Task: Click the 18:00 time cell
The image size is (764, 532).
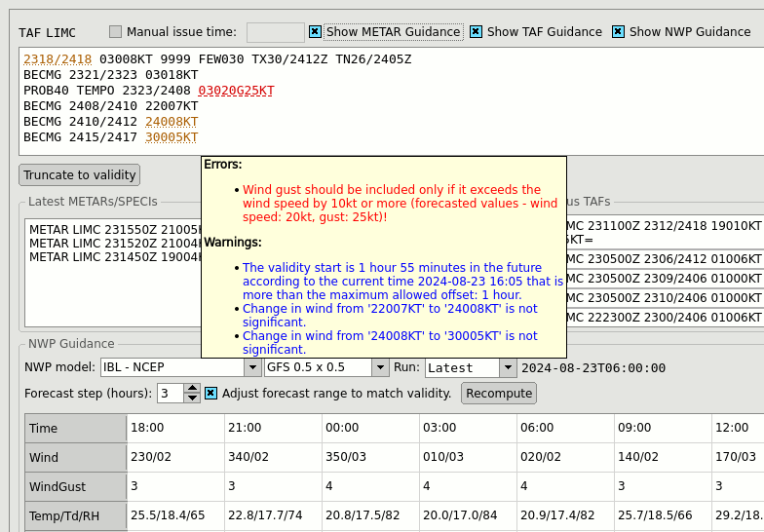Action: pos(175,428)
